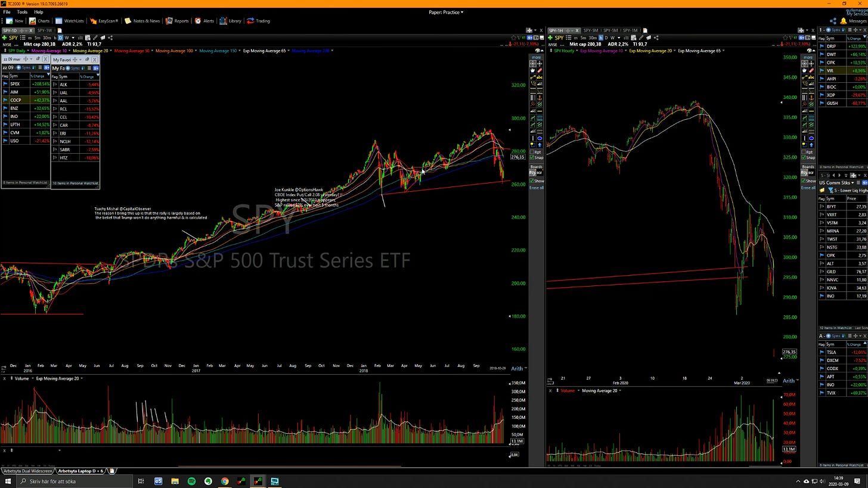This screenshot has height=488, width=868.
Task: Click add symbol plus in zz 09 mar watchlist
Action: [x=19, y=68]
